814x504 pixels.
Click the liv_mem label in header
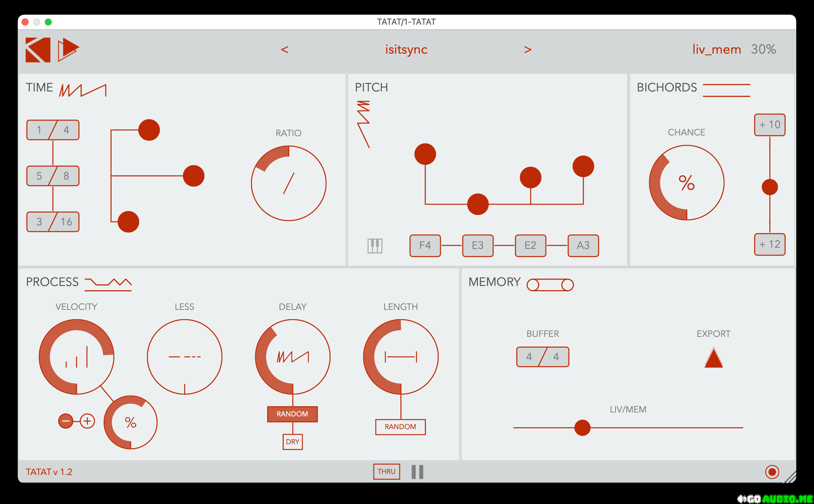pyautogui.click(x=717, y=49)
